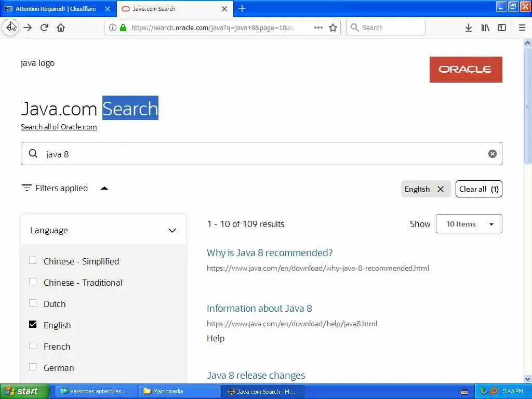Click the vertical scrollbar thumb
This screenshot has width=532, height=399.
(527, 105)
